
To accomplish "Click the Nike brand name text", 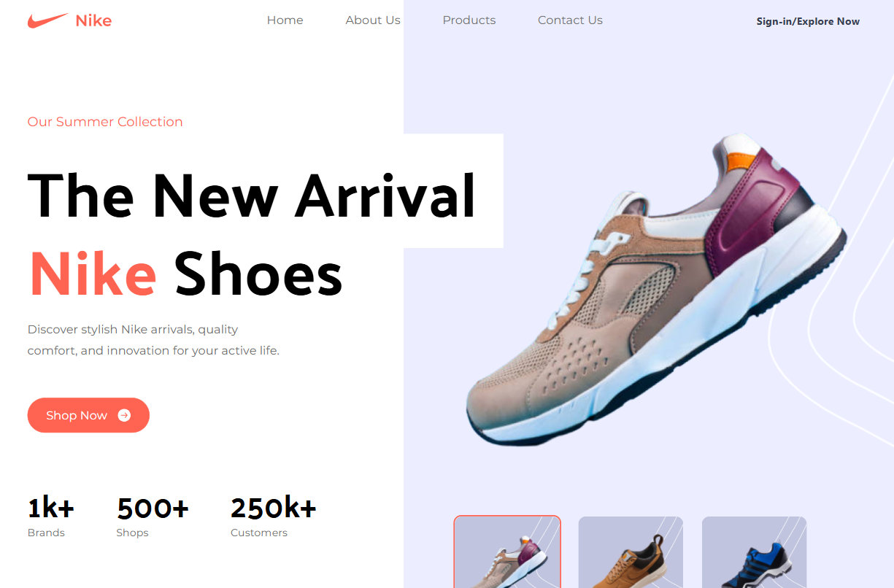I will [x=93, y=20].
